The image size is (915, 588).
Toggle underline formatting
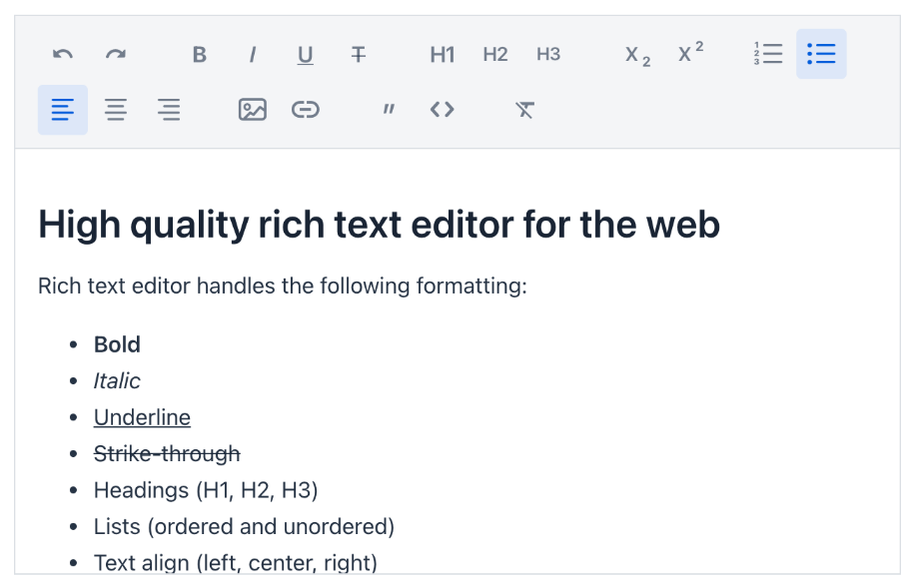[x=306, y=54]
